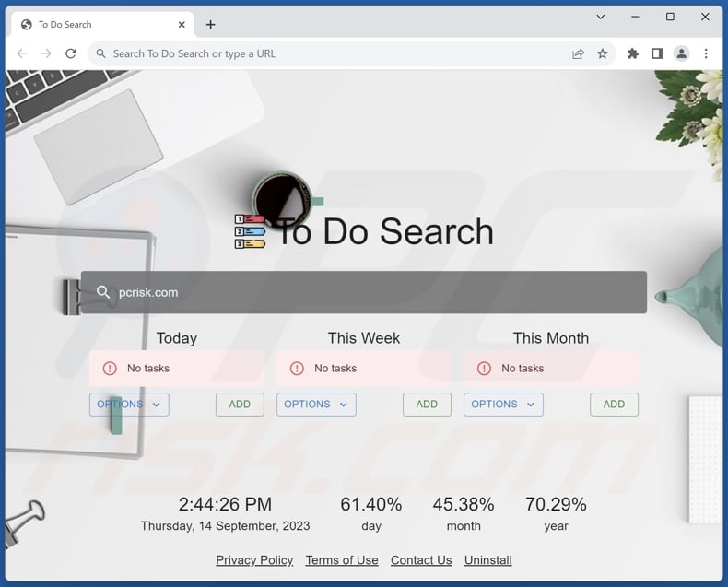The width and height of the screenshot is (728, 587).
Task: Click the pcrisk.com search input field
Action: coord(369,292)
